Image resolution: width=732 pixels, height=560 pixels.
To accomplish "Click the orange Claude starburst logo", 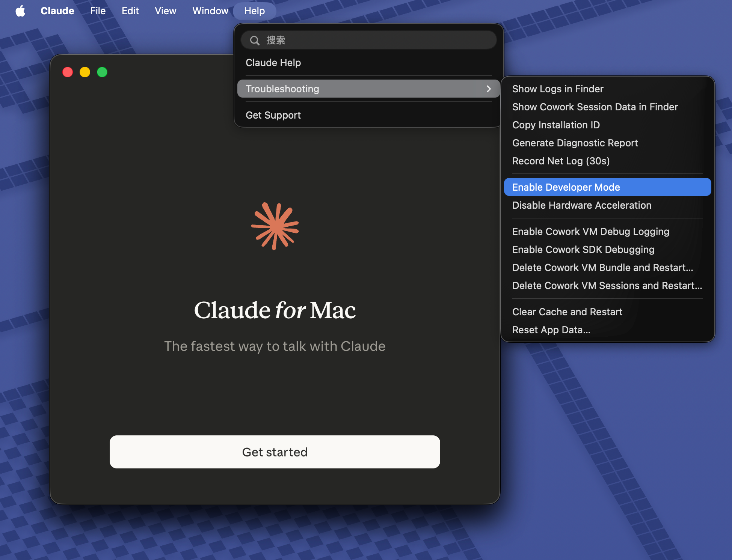I will 275,226.
